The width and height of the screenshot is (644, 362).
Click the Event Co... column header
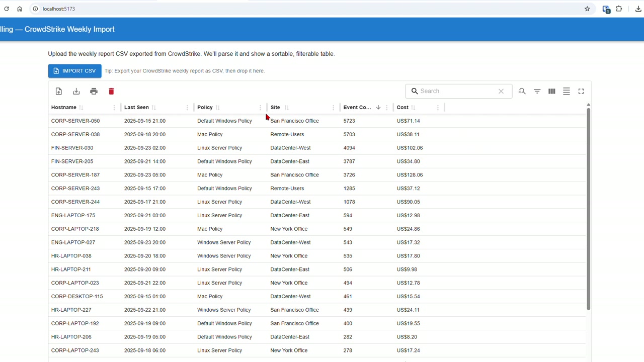pos(357,108)
